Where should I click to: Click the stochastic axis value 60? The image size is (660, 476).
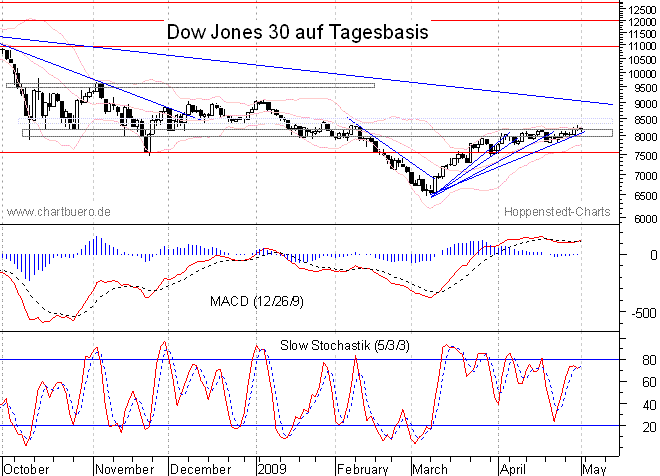point(649,382)
